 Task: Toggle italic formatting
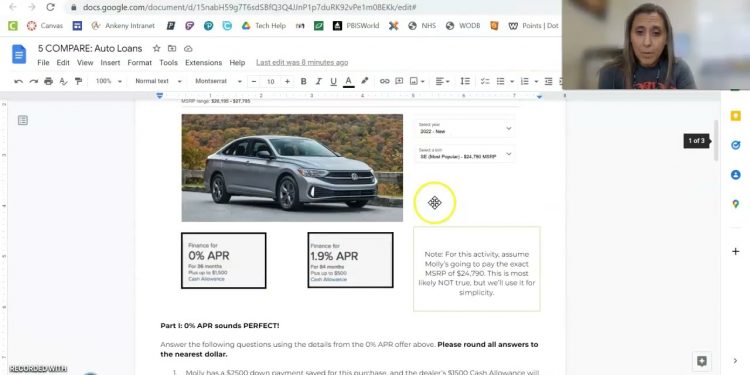click(x=318, y=81)
